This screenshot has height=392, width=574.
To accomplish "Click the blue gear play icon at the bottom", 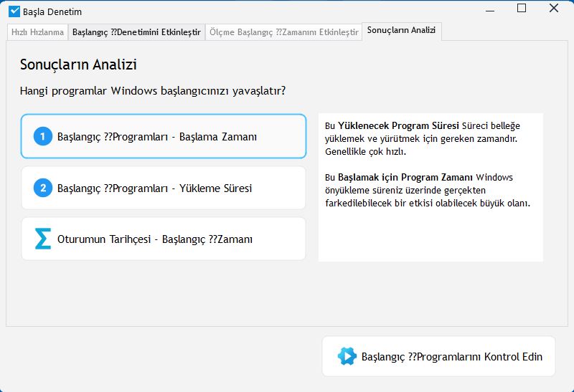I will point(347,356).
